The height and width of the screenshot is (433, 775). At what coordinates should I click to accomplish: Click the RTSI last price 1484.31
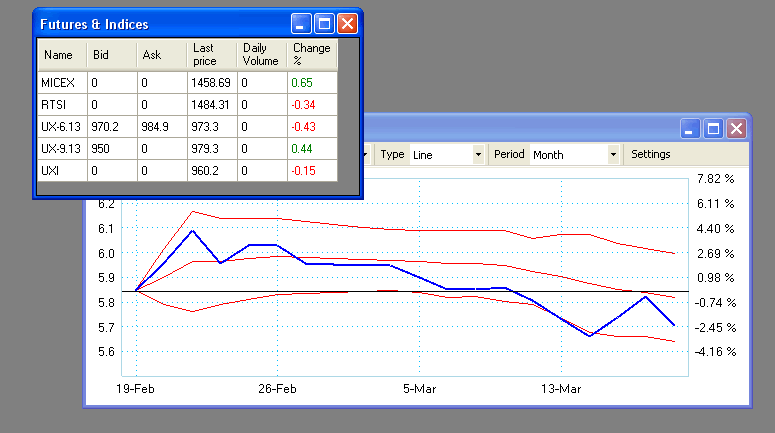(212, 105)
